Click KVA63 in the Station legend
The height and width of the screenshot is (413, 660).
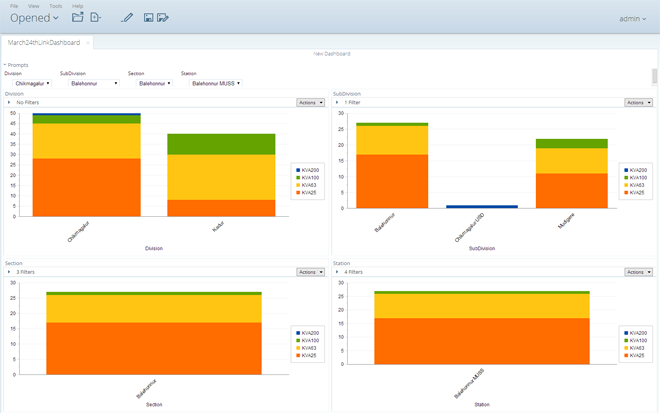pos(634,348)
